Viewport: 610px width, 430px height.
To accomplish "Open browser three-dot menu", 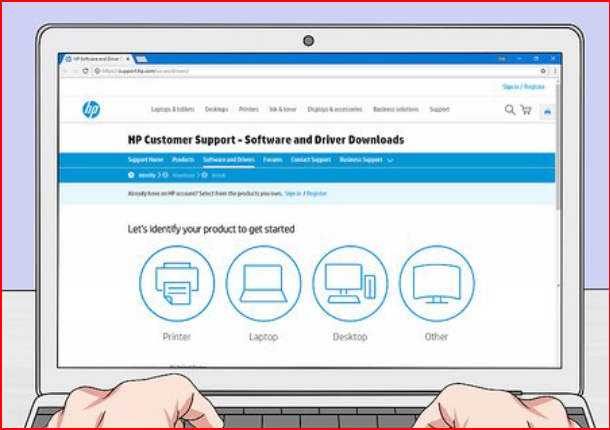I will (555, 71).
